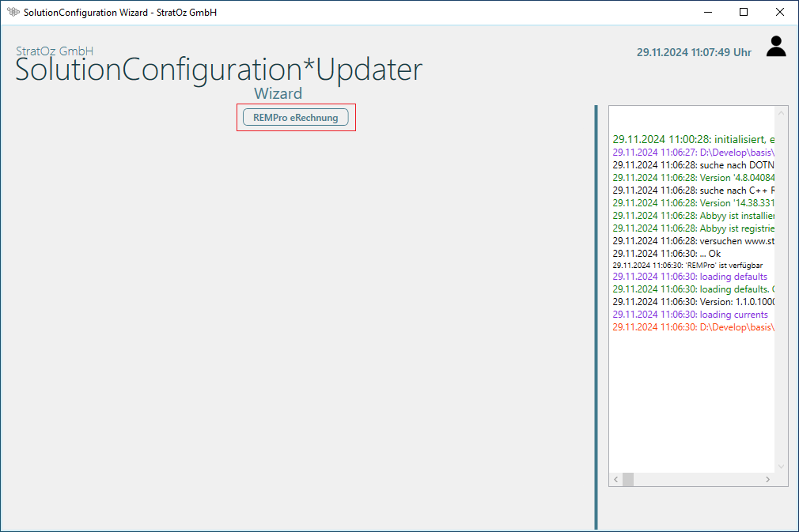
Task: Click the log's vertical scroll-down arrow
Action: pyautogui.click(x=782, y=466)
